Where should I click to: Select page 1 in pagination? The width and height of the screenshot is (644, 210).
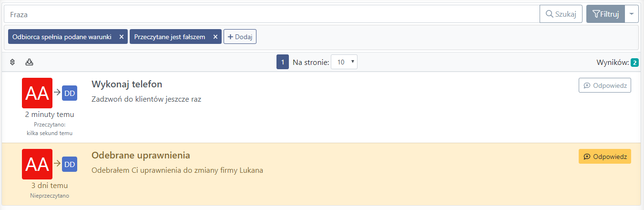point(283,62)
